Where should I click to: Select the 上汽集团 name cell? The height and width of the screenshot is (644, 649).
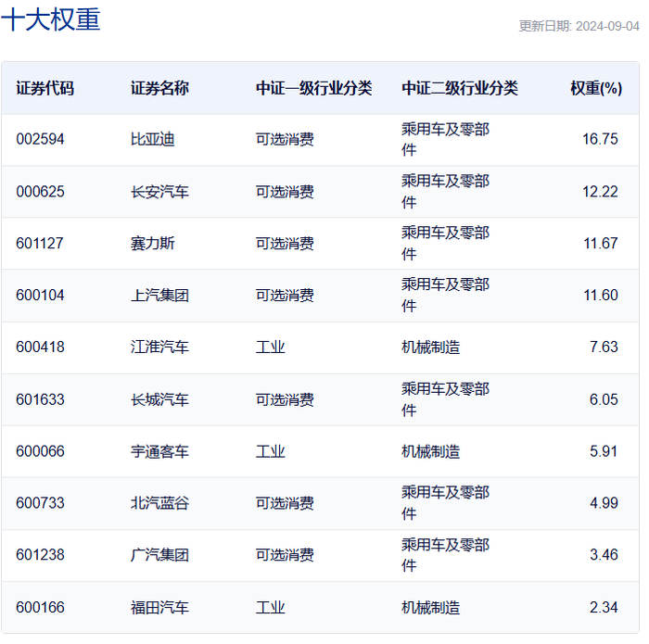point(159,296)
